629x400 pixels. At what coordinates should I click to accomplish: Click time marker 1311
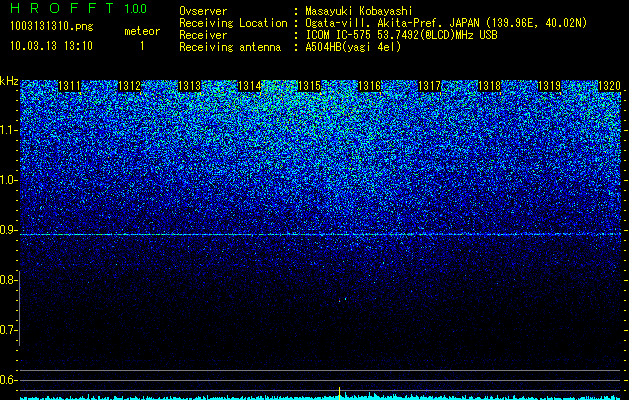(x=69, y=86)
